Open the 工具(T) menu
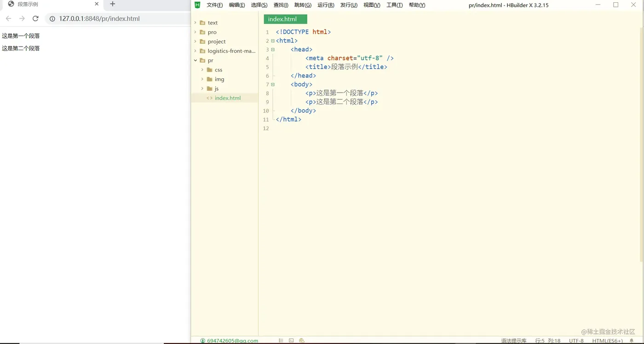Screen dimensions: 644x344 coord(394,5)
